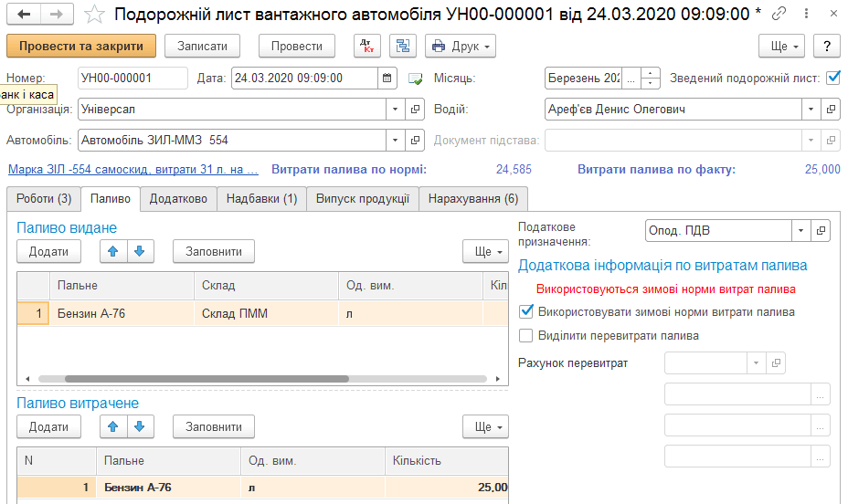848x504 pixels.
Task: Toggle Зведений подорожній лист checkbox
Action: [832, 78]
